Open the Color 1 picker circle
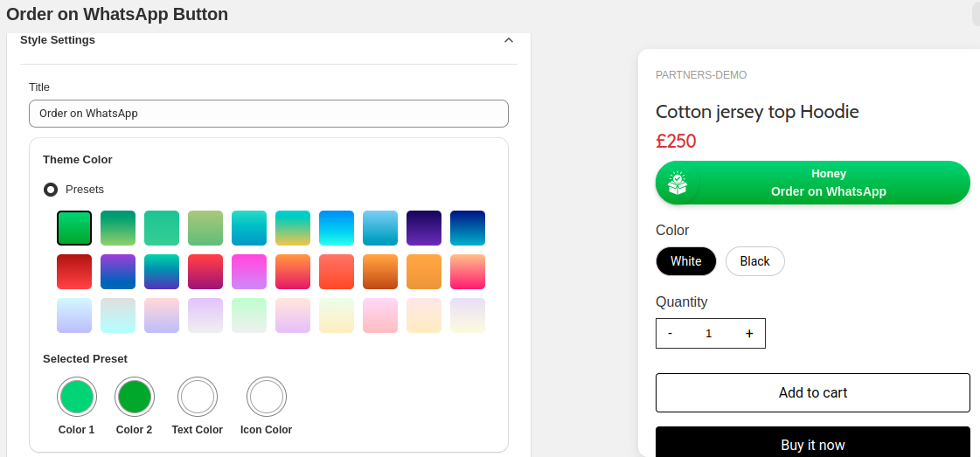 tap(77, 397)
